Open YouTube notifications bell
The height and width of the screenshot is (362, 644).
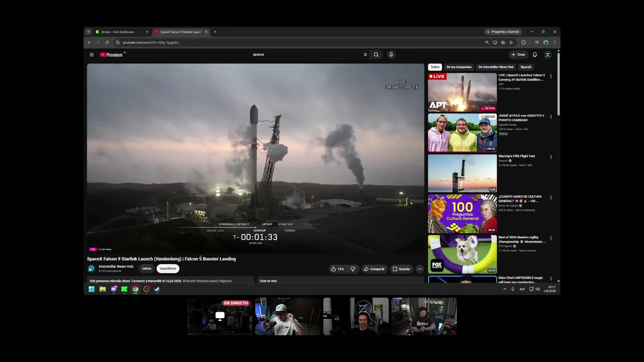(535, 55)
